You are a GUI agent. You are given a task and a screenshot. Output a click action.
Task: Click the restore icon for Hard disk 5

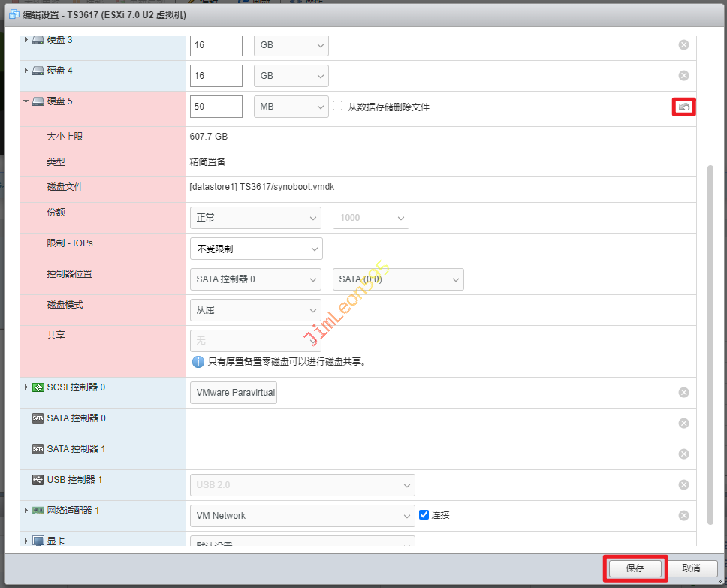[683, 107]
